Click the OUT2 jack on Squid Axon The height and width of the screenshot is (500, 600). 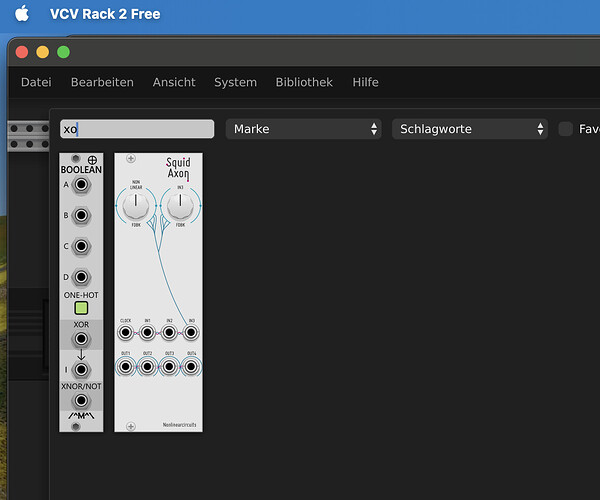(147, 367)
